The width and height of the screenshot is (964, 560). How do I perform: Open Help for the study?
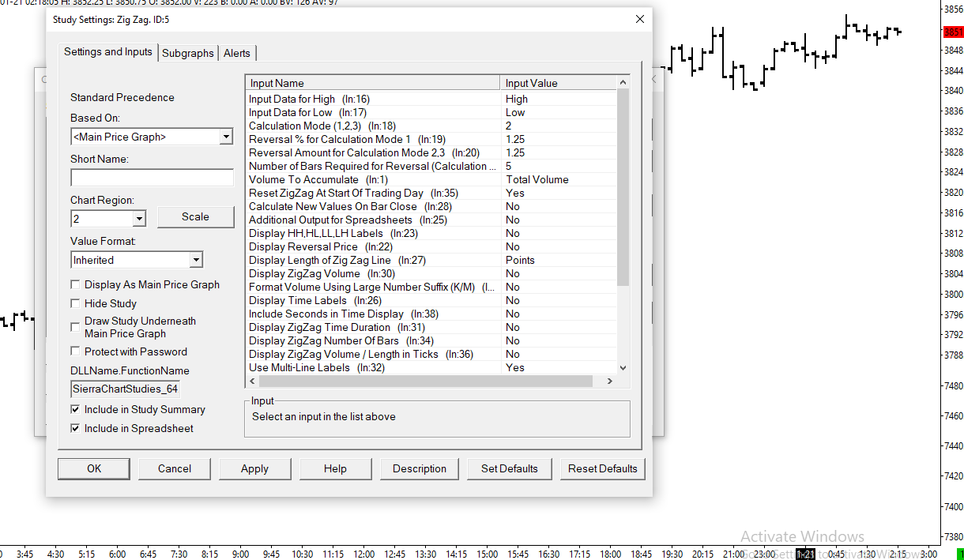(335, 468)
